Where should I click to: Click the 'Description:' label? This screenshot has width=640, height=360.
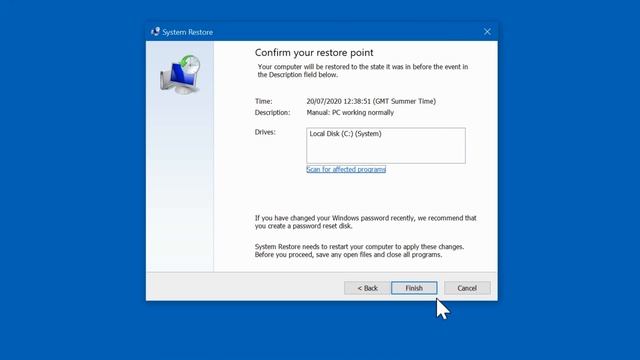tap(272, 113)
